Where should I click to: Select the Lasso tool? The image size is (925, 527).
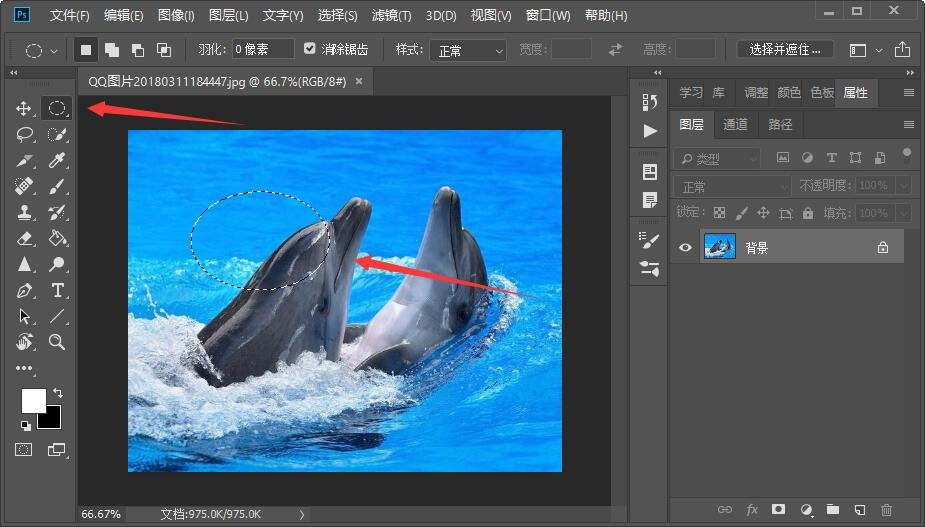click(x=24, y=134)
